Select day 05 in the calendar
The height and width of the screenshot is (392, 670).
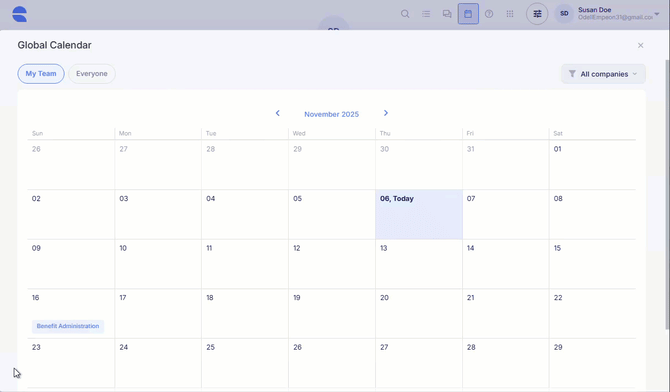(x=332, y=214)
